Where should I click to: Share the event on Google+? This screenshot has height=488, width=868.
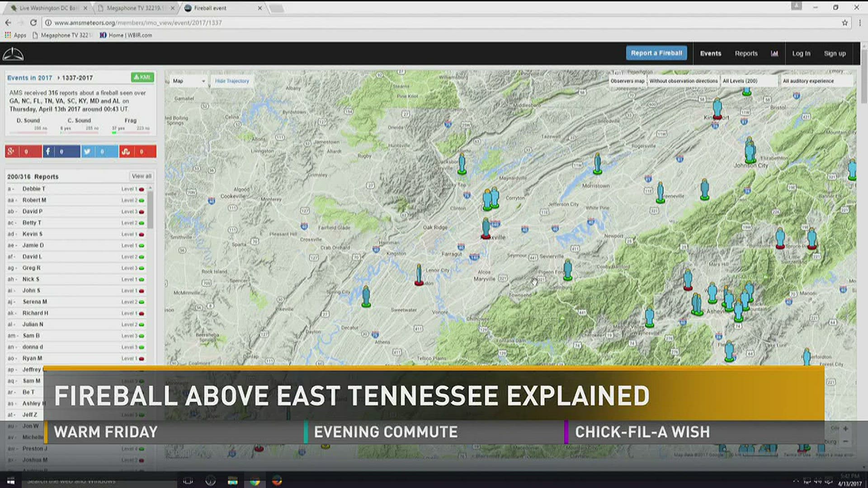[24, 151]
